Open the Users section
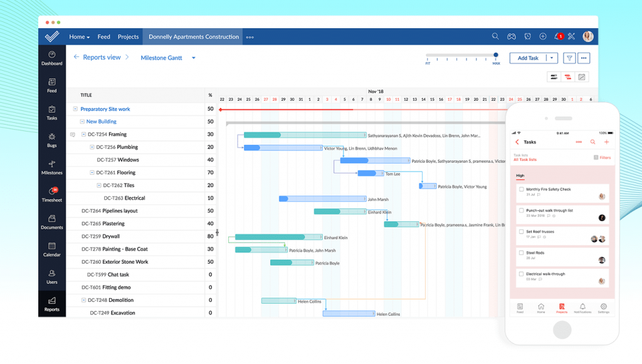The width and height of the screenshot is (642, 364). pyautogui.click(x=51, y=277)
